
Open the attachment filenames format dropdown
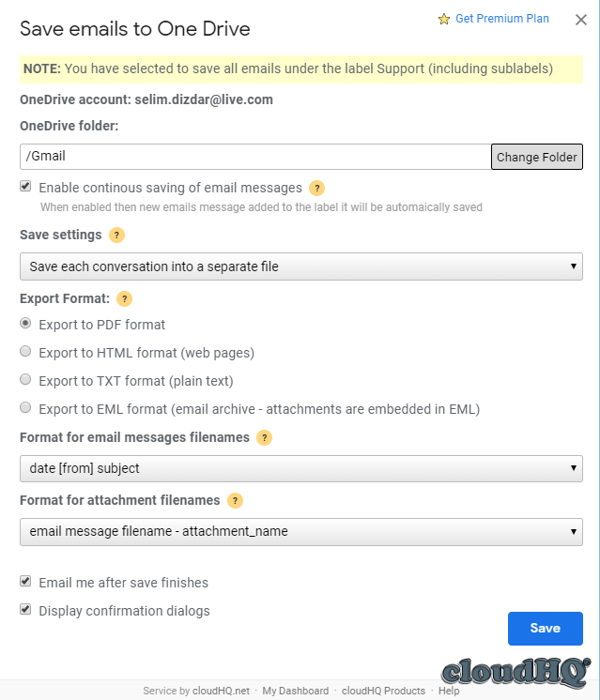[x=300, y=531]
